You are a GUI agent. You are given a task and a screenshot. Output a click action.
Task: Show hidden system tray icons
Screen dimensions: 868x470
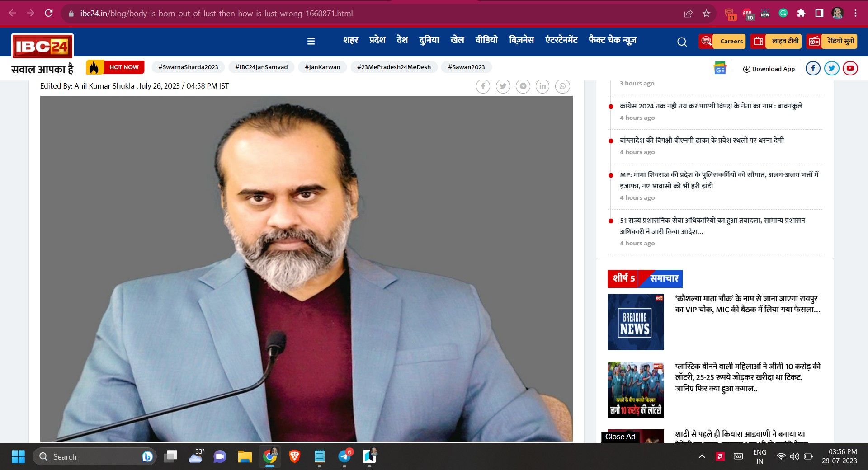pyautogui.click(x=702, y=456)
